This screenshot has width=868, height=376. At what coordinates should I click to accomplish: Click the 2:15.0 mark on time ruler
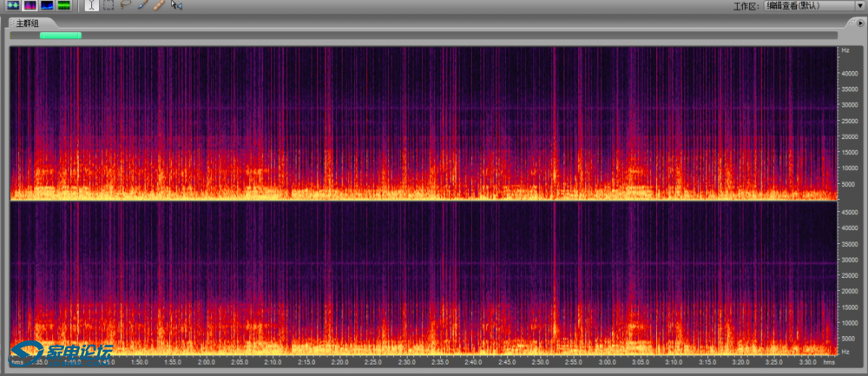306,362
